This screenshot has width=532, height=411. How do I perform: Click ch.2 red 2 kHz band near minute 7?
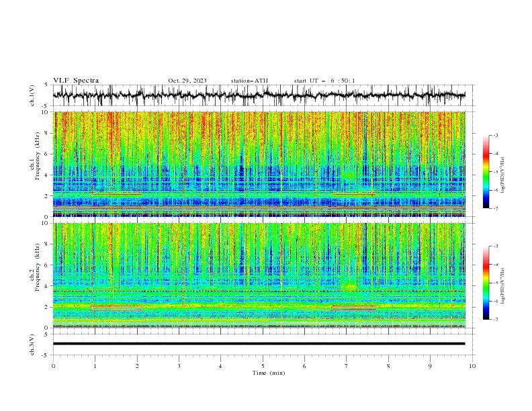coord(353,307)
